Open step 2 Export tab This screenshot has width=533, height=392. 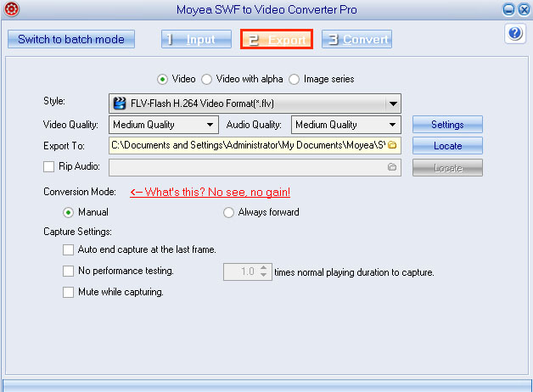[x=277, y=39]
